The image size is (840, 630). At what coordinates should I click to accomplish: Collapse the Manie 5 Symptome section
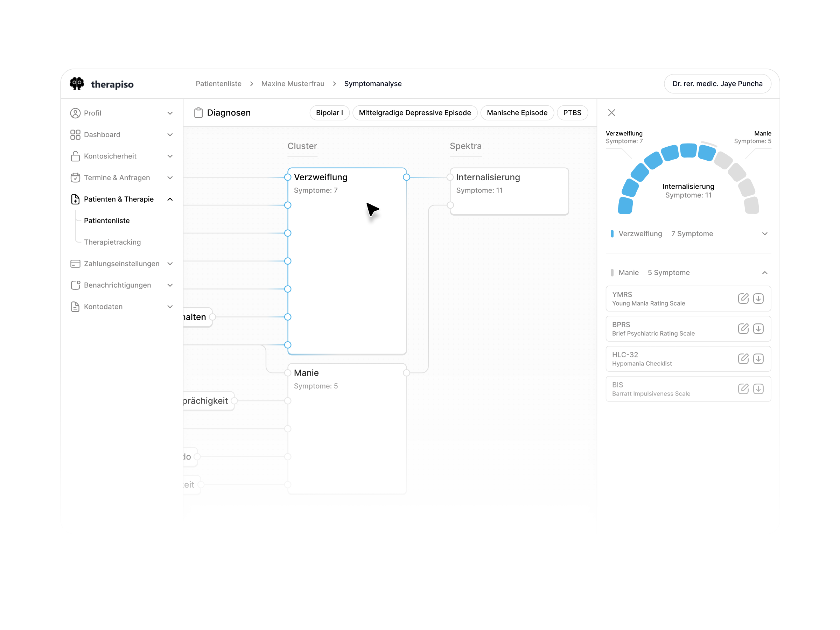[x=765, y=272]
